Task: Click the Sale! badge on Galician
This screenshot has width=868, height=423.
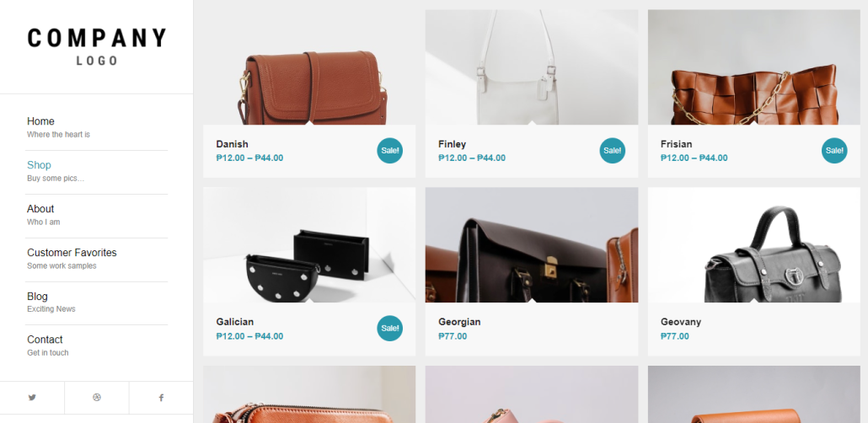Action: 389,329
